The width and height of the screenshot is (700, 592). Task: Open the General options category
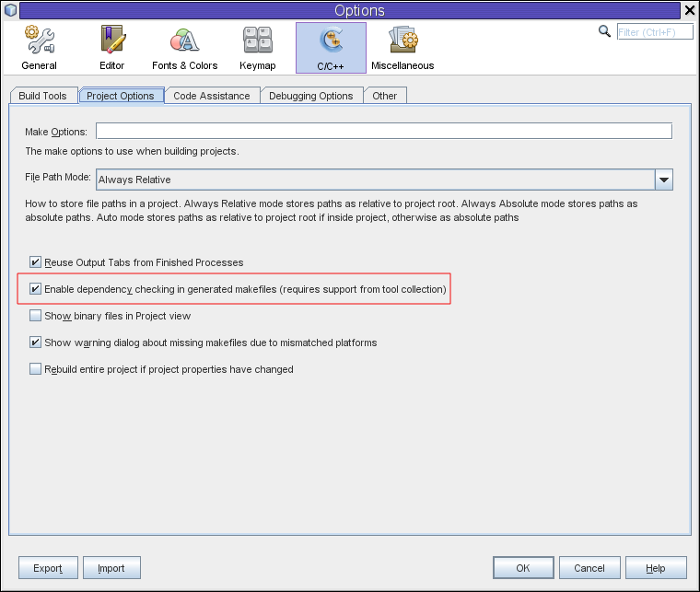(39, 48)
